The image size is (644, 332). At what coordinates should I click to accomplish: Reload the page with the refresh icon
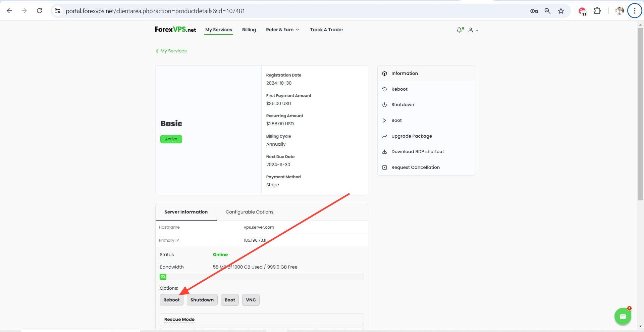click(39, 11)
